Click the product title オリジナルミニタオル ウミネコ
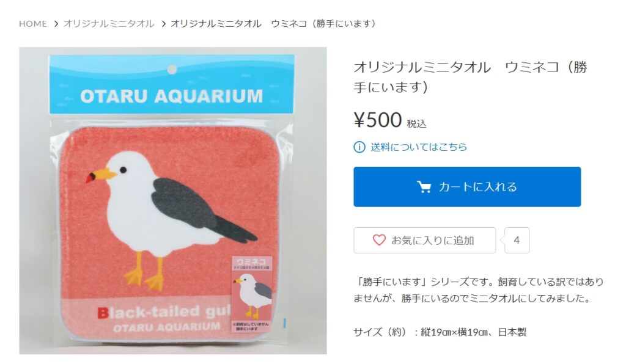 pos(470,76)
